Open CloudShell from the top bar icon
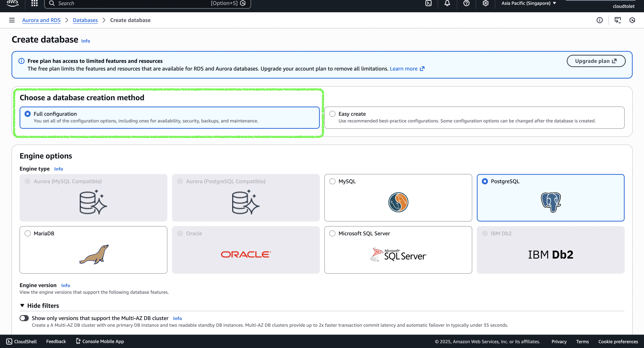Viewport: 644px width, 348px height. (429, 3)
